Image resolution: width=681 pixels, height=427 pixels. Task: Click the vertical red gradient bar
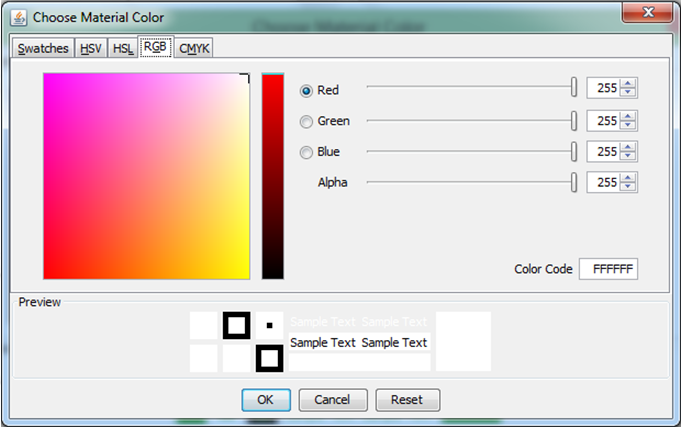tap(273, 176)
